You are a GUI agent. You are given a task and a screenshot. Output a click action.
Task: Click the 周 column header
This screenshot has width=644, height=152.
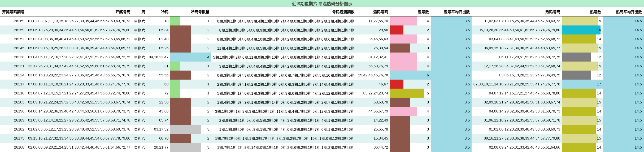tap(143, 12)
